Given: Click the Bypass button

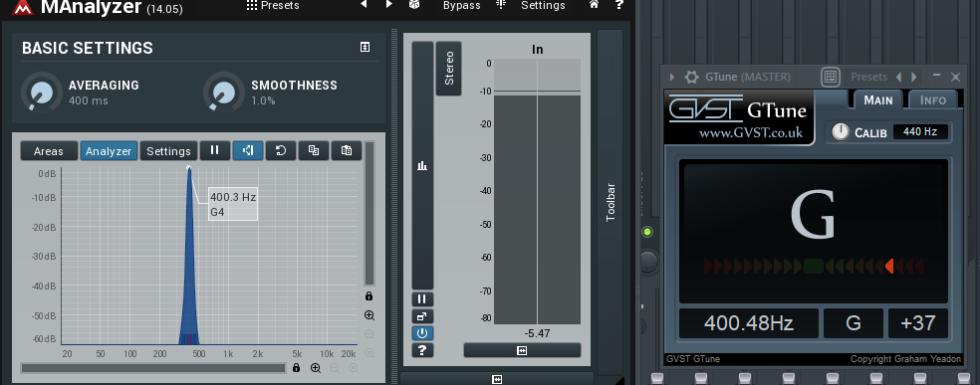Looking at the screenshot, I should (462, 6).
